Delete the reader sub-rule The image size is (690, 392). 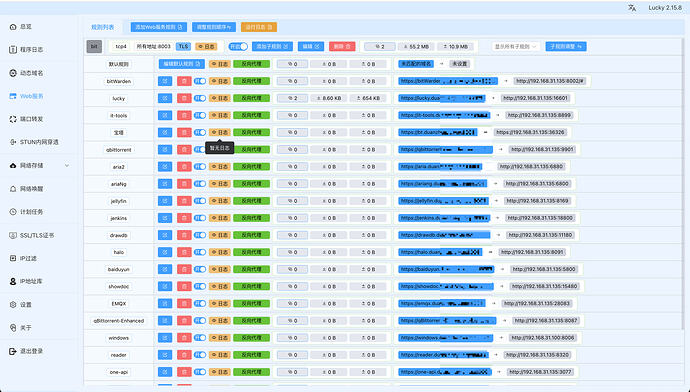coord(184,355)
